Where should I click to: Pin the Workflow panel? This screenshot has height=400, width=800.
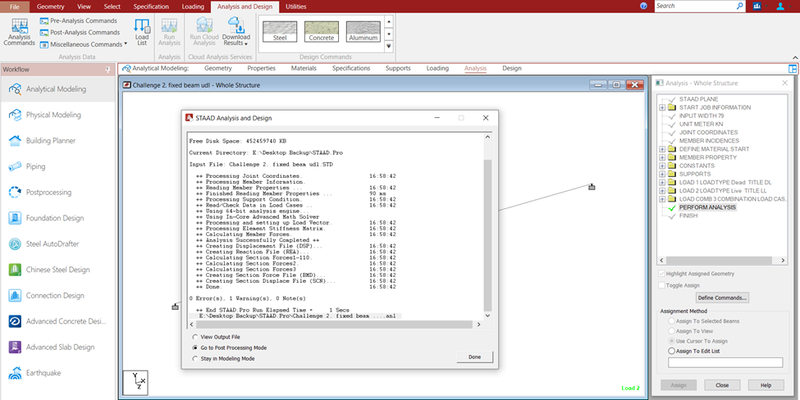108,69
